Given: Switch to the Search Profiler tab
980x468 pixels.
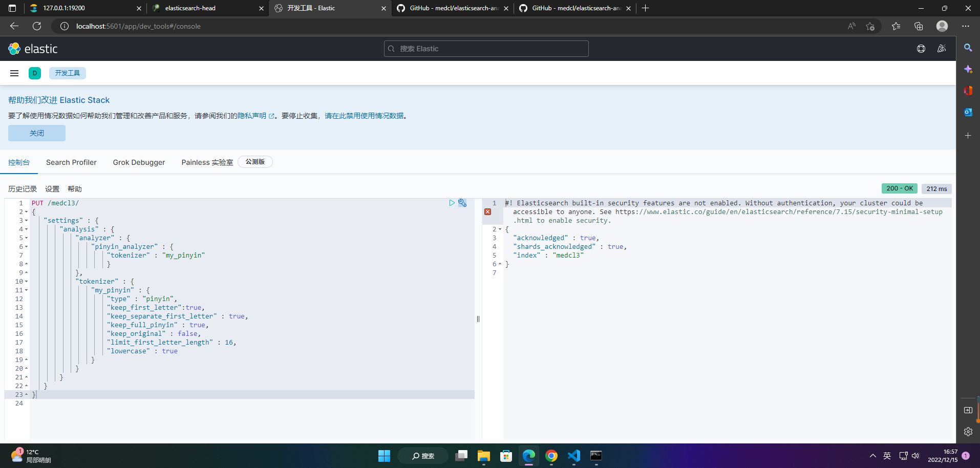Looking at the screenshot, I should [x=71, y=162].
